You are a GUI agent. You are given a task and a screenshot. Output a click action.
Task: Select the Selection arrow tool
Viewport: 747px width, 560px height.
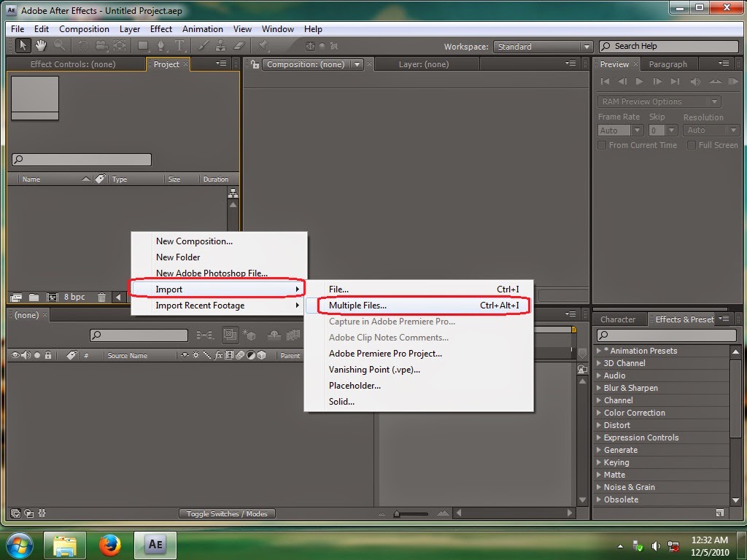click(x=23, y=46)
